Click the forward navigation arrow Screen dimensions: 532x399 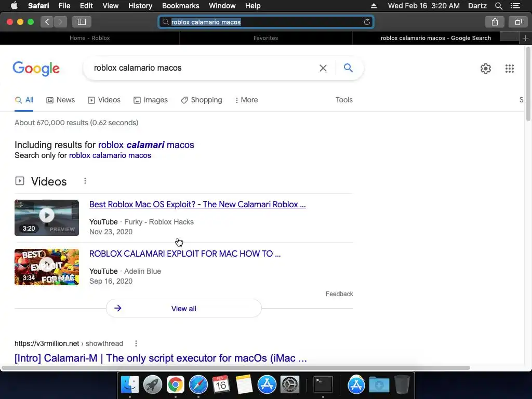click(60, 22)
